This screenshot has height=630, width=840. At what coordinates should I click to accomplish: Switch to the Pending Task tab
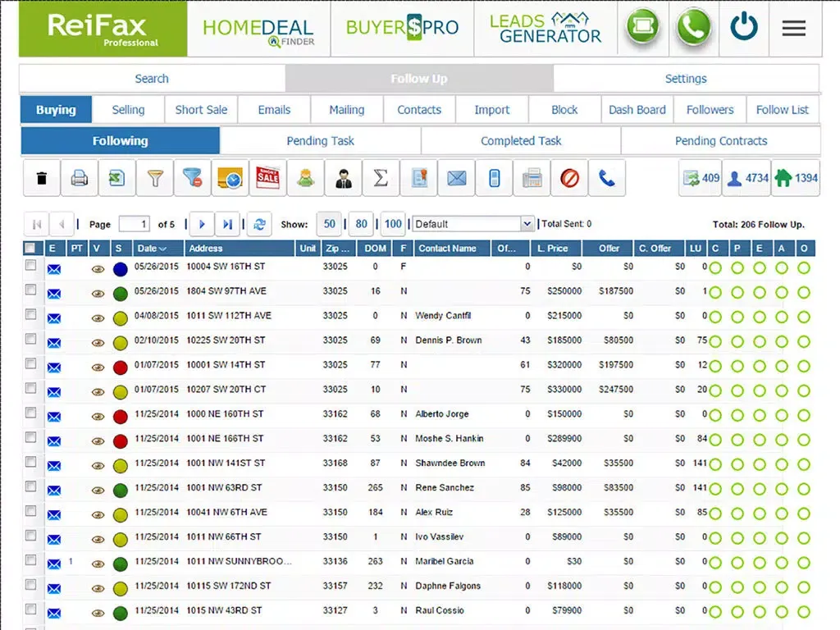[x=321, y=141]
